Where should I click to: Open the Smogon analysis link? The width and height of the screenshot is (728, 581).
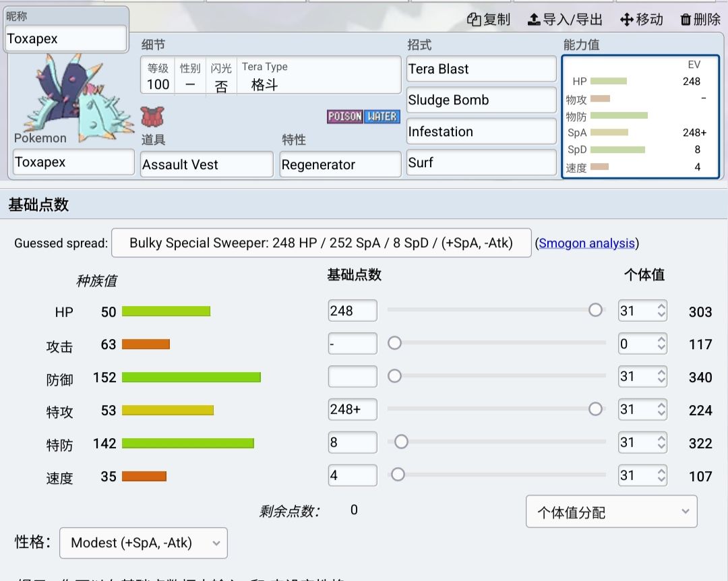pyautogui.click(x=586, y=243)
